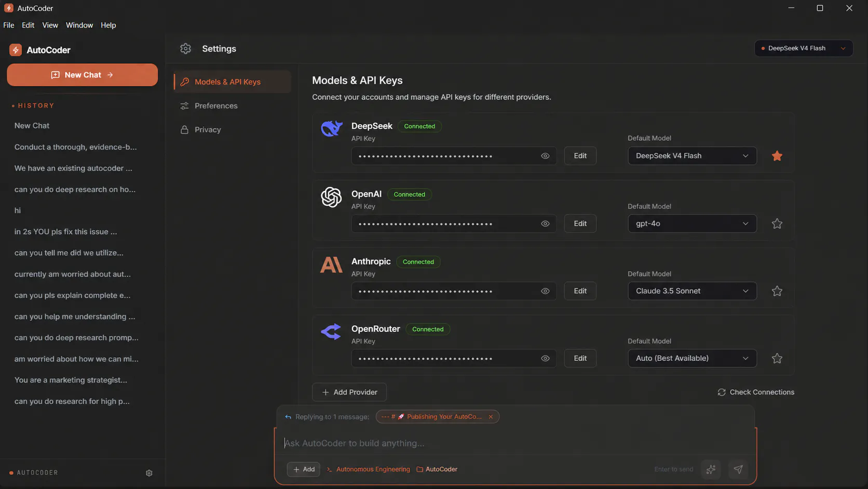This screenshot has height=489, width=868.
Task: Edit the DeepSeek API key
Action: [580, 156]
